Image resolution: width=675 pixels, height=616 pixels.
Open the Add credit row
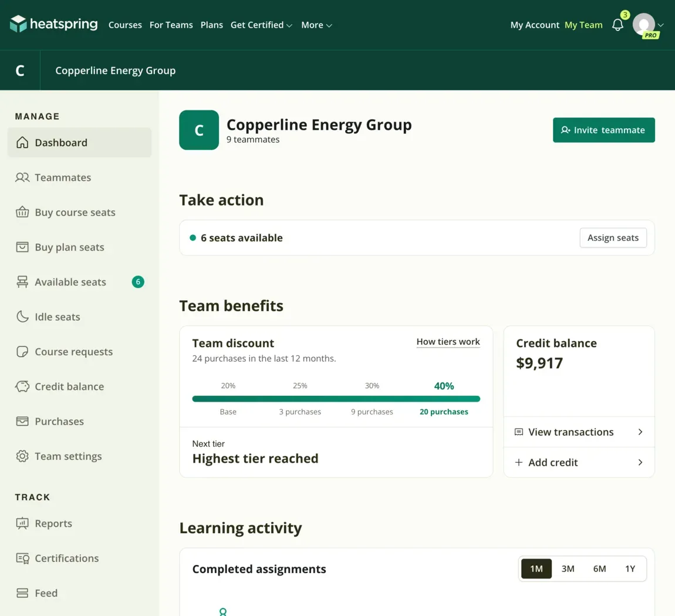579,463
